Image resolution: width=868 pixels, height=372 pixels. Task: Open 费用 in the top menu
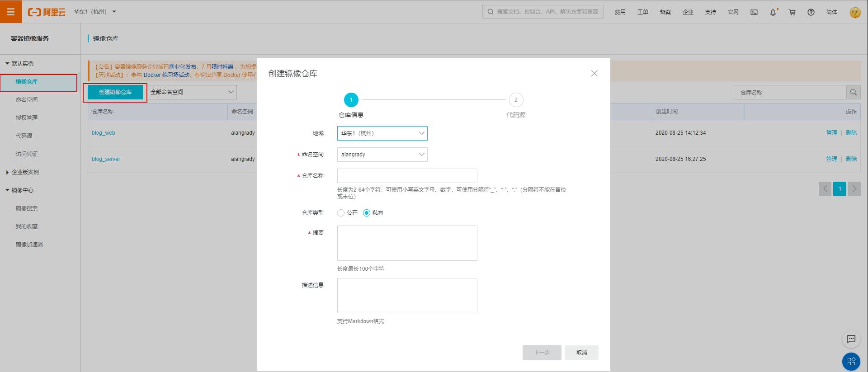click(x=620, y=12)
